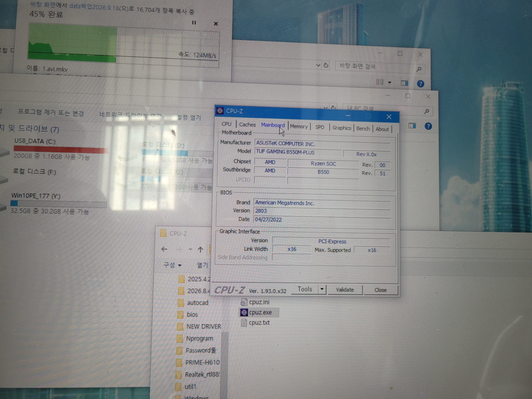Select the Mainboard tab in CPU-Z
532x399 pixels.
pos(273,125)
